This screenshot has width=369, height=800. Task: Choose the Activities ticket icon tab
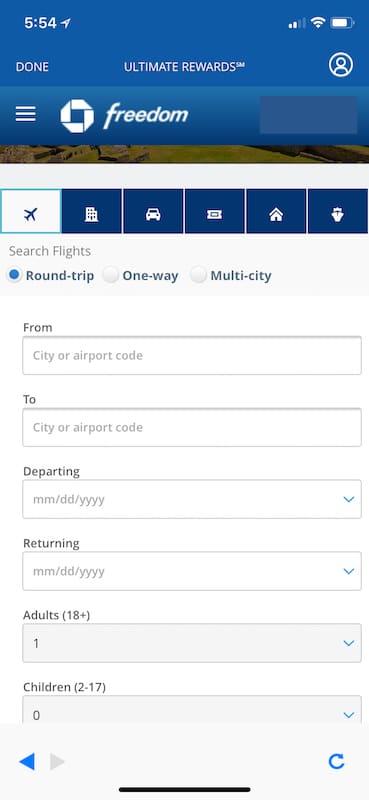[214, 211]
